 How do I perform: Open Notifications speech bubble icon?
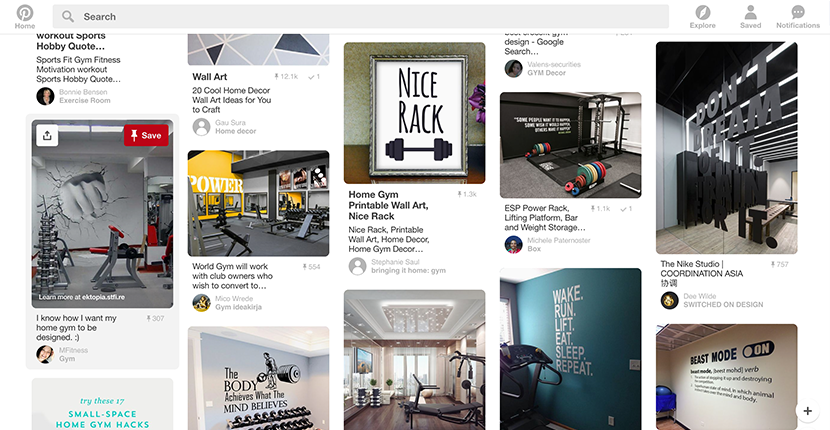pos(798,12)
